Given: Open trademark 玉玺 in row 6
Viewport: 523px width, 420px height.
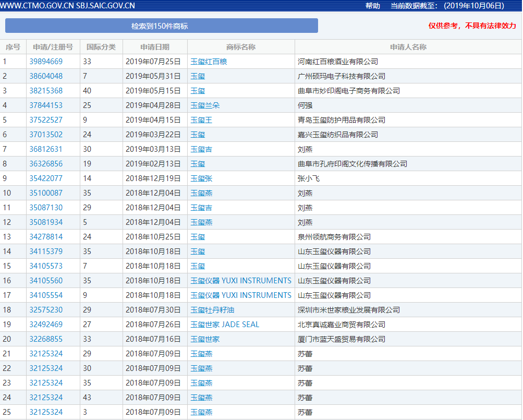Looking at the screenshot, I should tap(198, 135).
